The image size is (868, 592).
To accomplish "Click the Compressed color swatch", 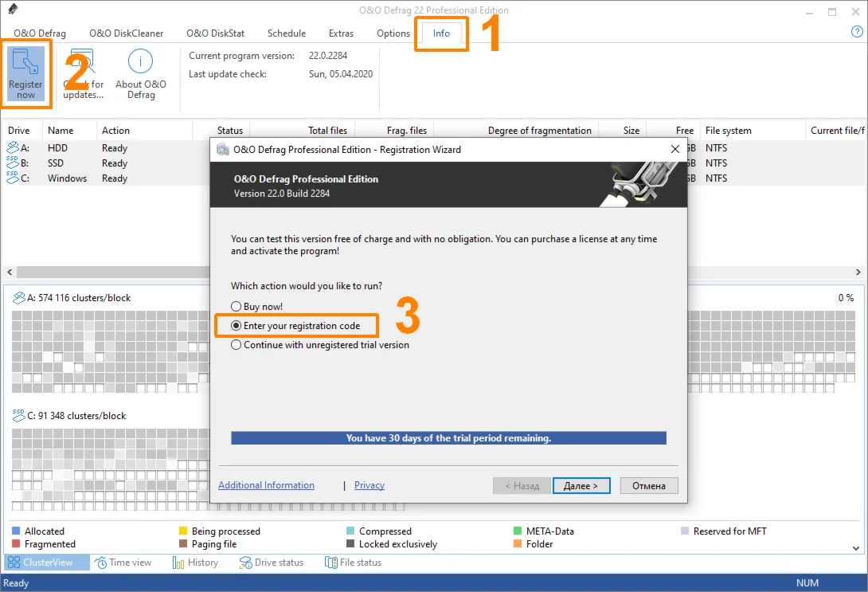I will (x=350, y=531).
